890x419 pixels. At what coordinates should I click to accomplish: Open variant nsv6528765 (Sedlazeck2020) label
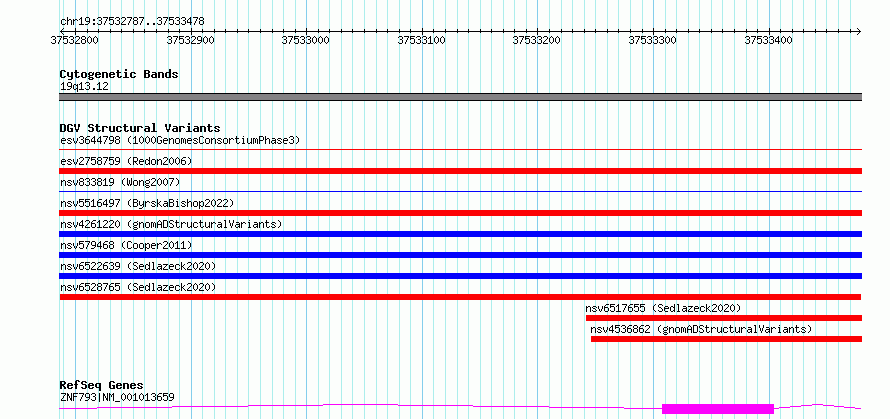(x=138, y=287)
